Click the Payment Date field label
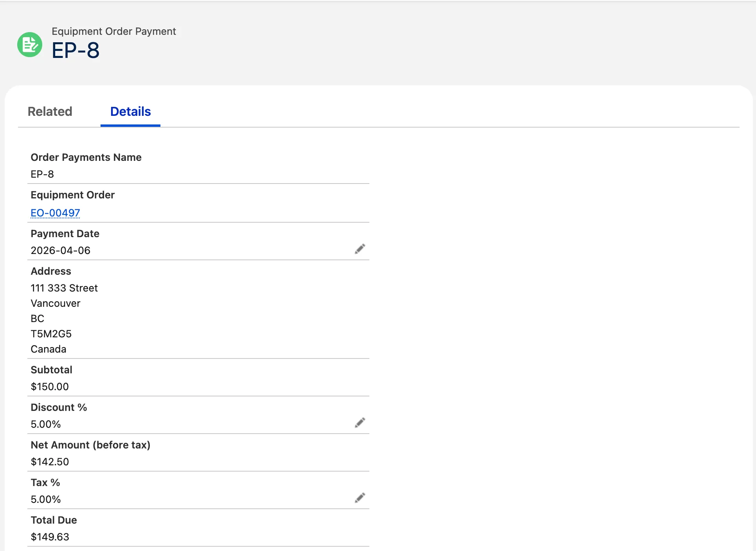The image size is (756, 551). click(65, 234)
